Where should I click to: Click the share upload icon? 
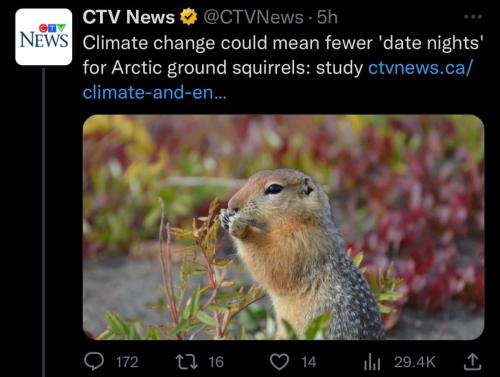coord(473,362)
